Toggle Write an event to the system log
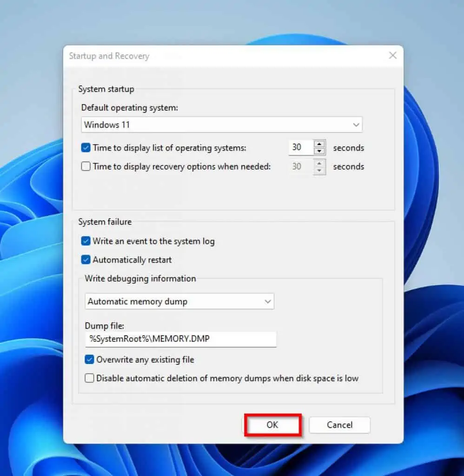 86,241
